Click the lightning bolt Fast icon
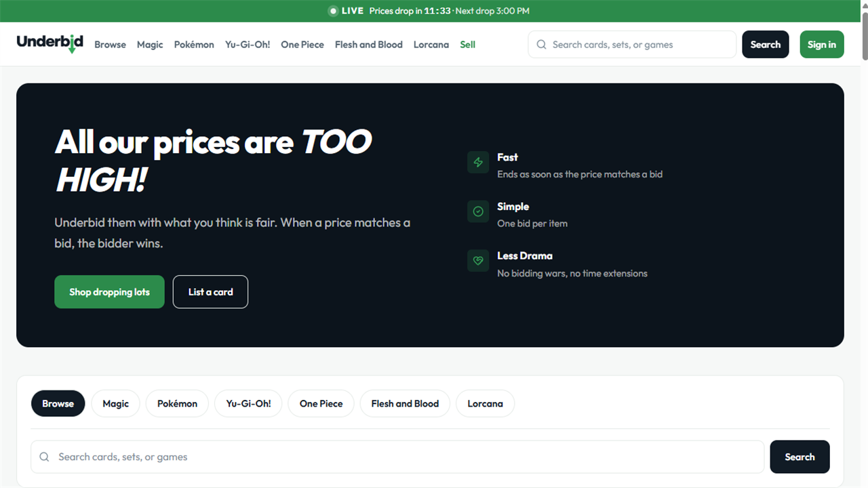The width and height of the screenshot is (868, 488). (478, 163)
